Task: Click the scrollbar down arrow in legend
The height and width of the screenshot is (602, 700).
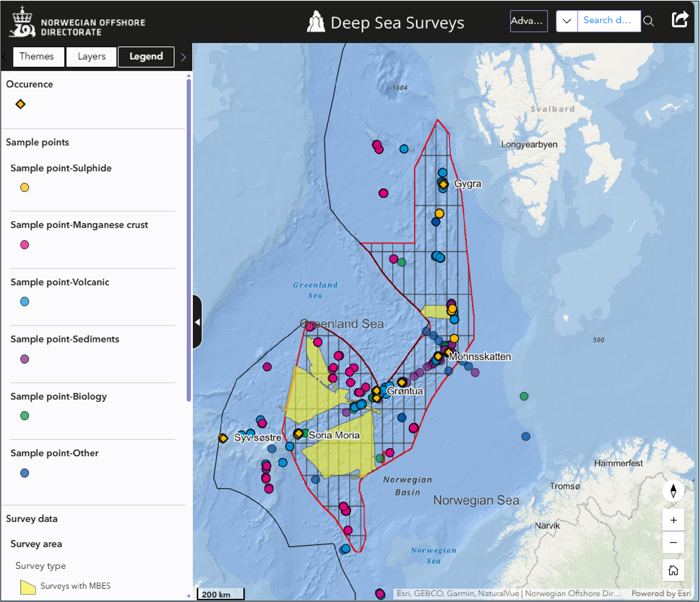Action: tap(188, 596)
